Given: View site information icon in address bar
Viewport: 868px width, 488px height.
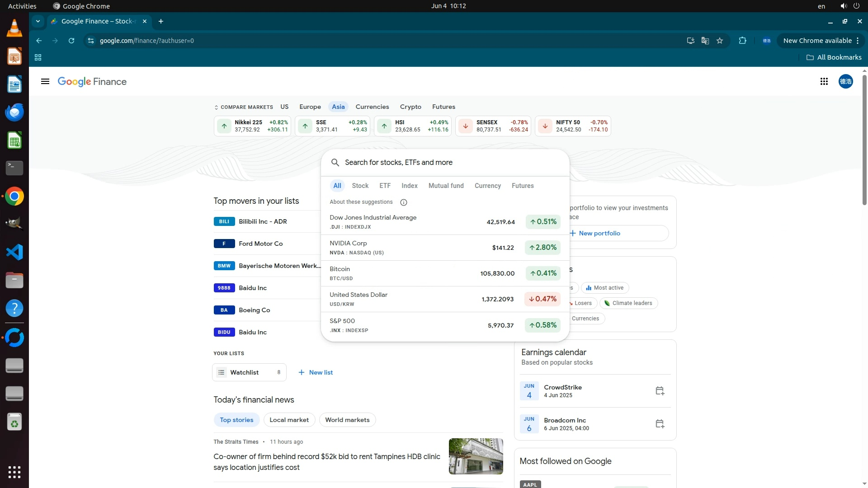Looking at the screenshot, I should coord(91,41).
